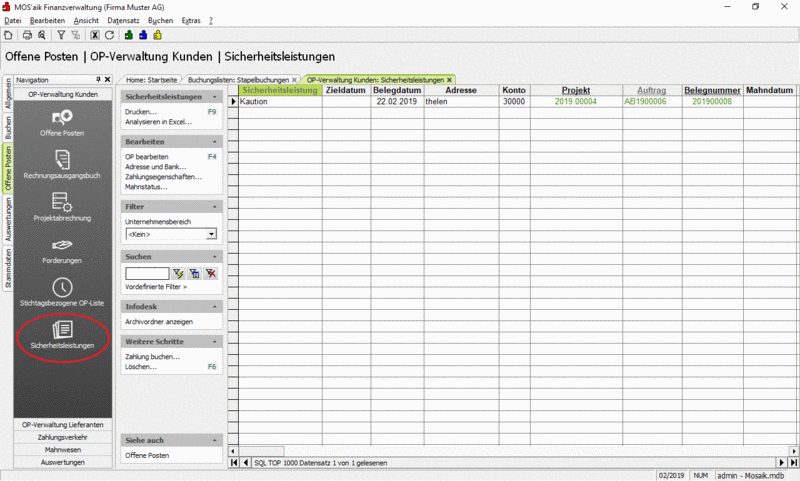Open Projektabrechnung in navigation sidebar
The image size is (800, 481).
pos(62,207)
